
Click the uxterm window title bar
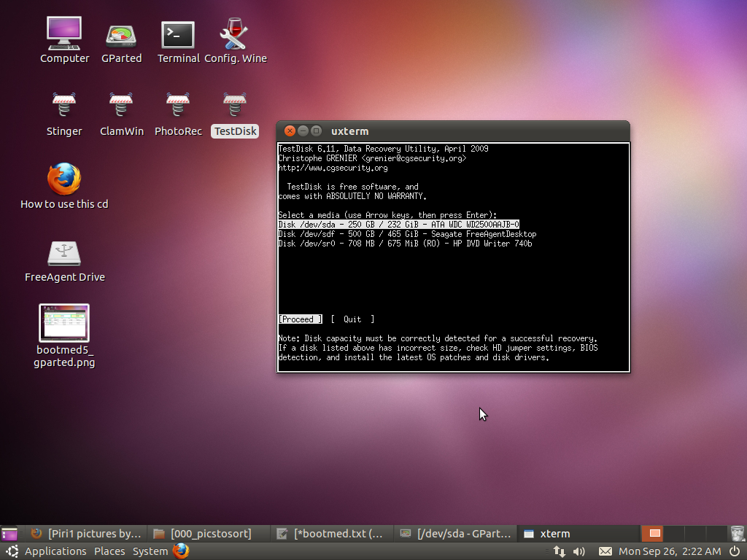point(453,131)
